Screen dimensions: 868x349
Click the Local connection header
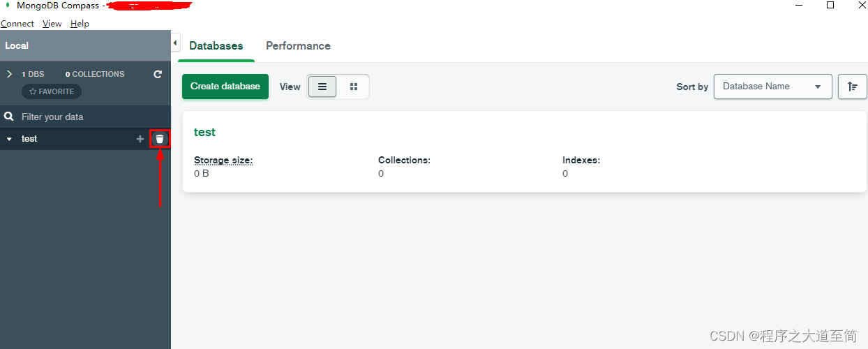(85, 45)
